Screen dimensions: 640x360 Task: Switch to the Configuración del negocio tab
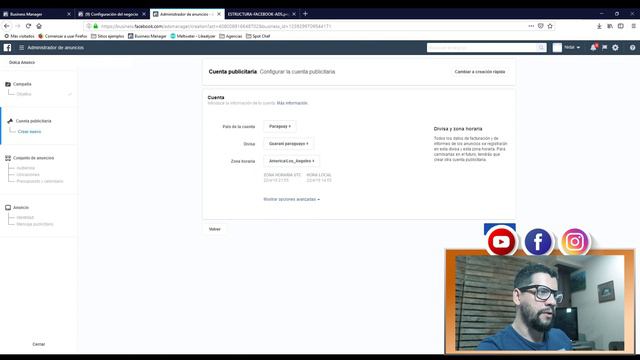[111, 14]
